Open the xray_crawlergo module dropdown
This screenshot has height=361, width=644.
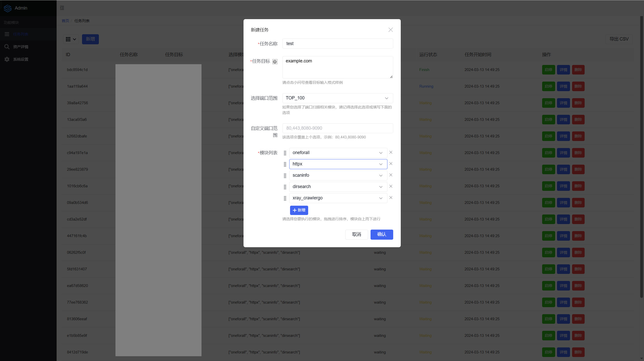point(338,198)
